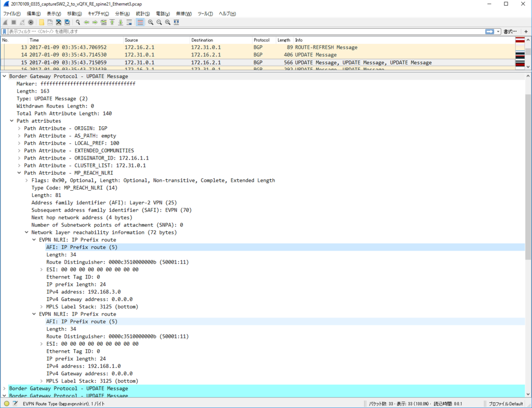
Task: Expand Path Attribute ORIGINATOR_ID
Action: (x=19, y=158)
